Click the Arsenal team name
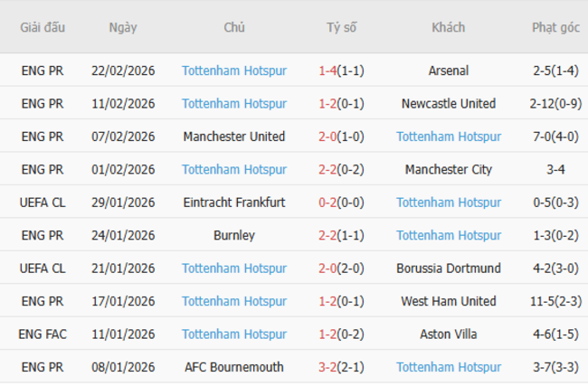The height and width of the screenshot is (386, 588). (449, 71)
